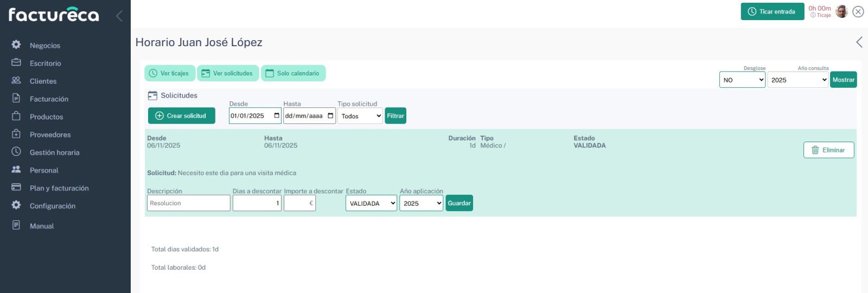
Task: Click the Guardar button
Action: (459, 203)
